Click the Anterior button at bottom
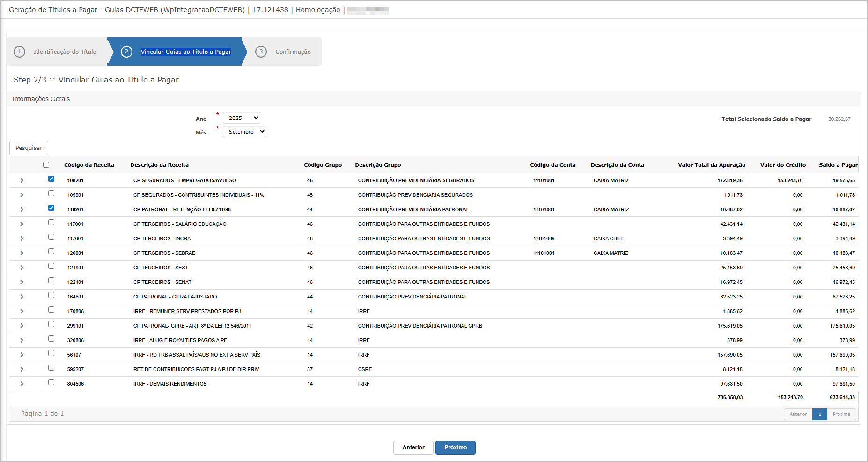This screenshot has height=462, width=868. click(413, 447)
